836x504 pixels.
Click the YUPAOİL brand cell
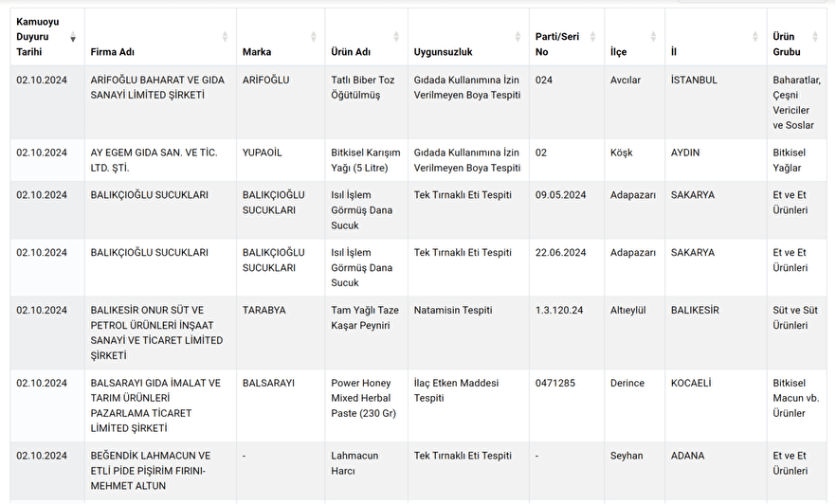point(263,153)
